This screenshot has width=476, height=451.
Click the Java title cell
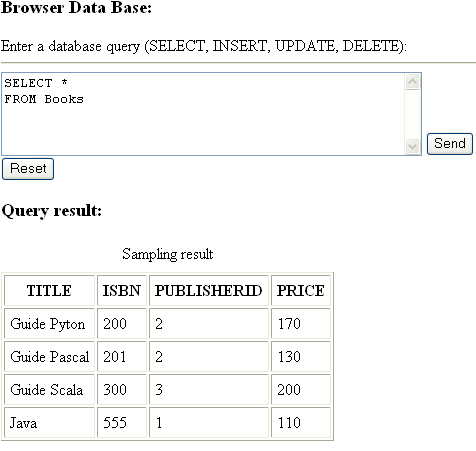tap(49, 422)
